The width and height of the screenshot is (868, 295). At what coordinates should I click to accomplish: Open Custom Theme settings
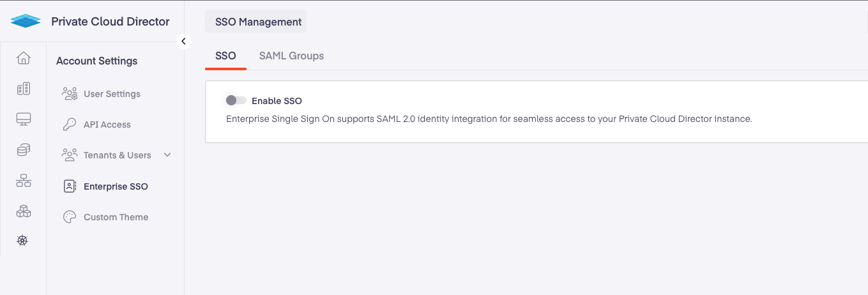pyautogui.click(x=115, y=217)
